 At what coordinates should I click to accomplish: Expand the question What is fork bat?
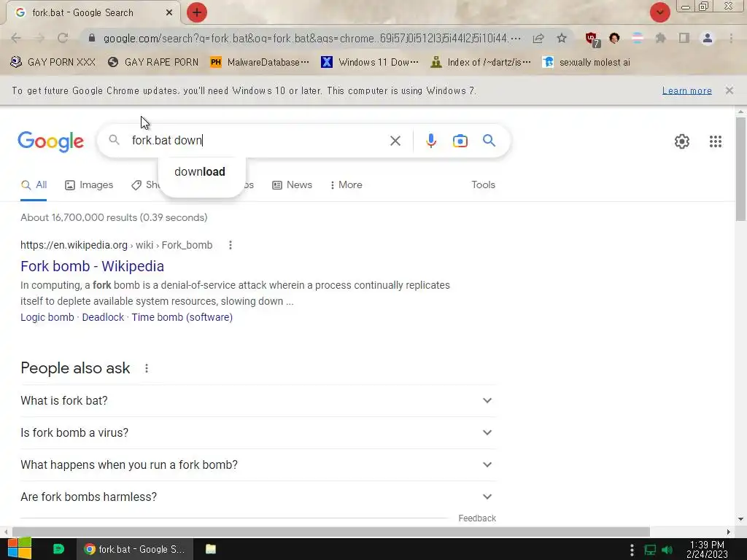coord(258,400)
